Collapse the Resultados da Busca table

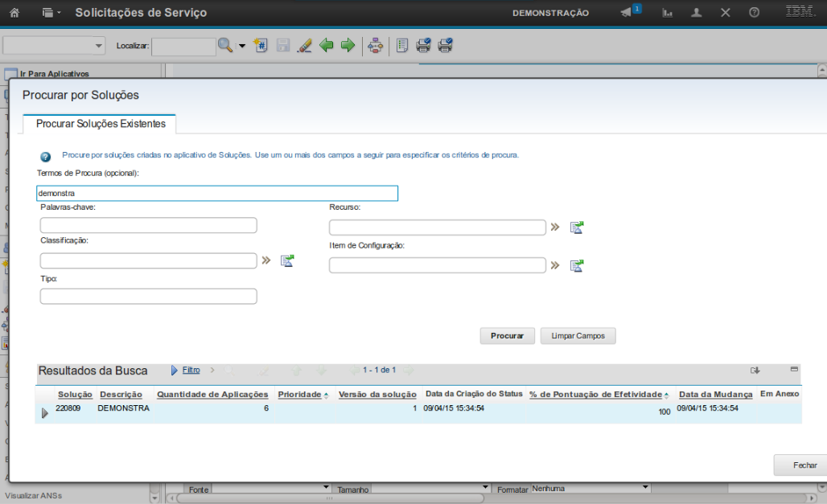click(x=794, y=369)
